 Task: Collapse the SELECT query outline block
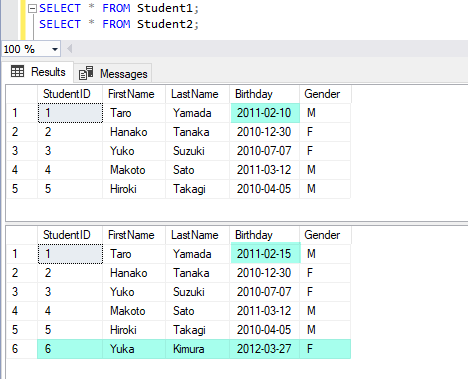point(32,9)
